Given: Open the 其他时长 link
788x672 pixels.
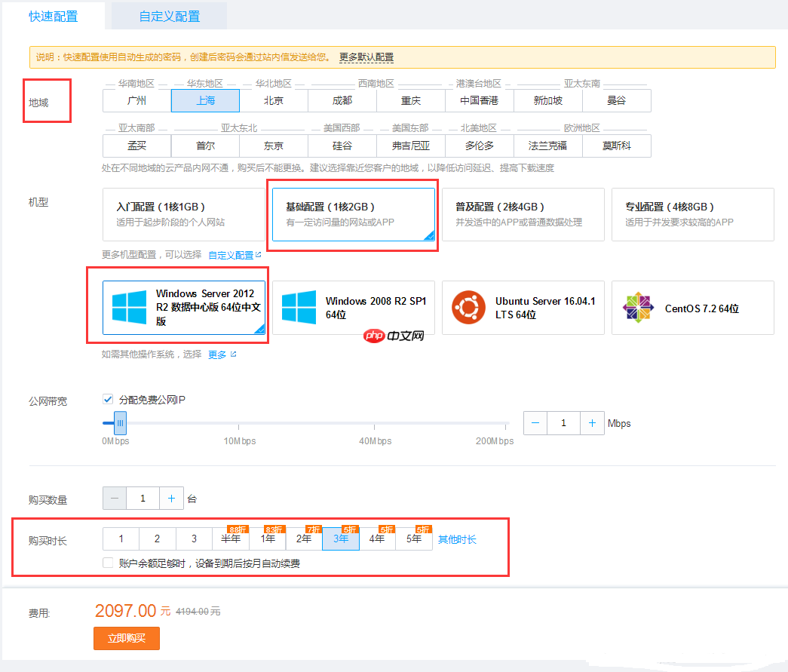Looking at the screenshot, I should coord(457,539).
